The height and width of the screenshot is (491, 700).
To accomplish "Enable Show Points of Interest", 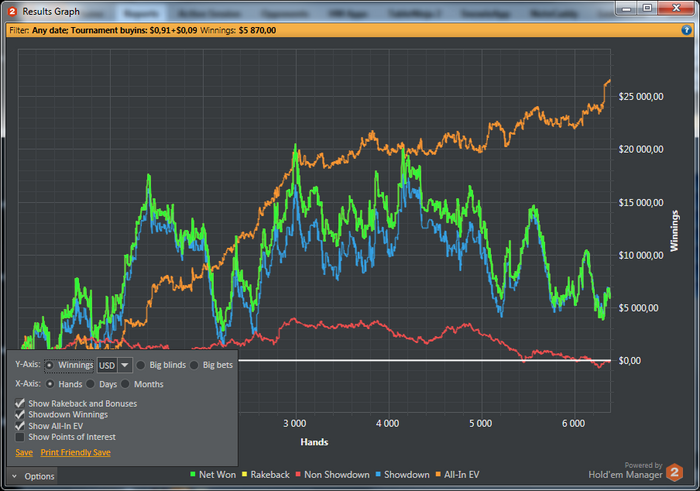I will click(21, 437).
